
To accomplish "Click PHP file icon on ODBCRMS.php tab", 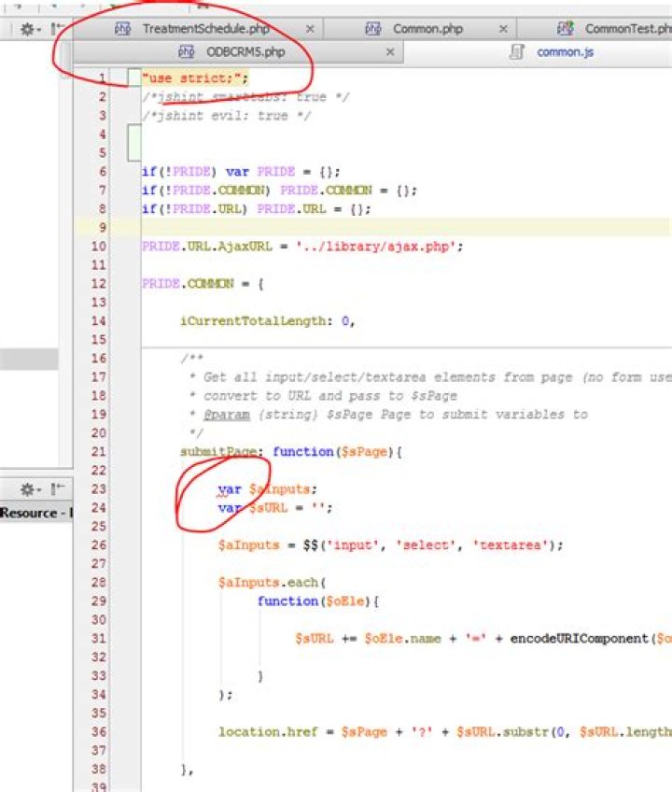I will tap(187, 51).
